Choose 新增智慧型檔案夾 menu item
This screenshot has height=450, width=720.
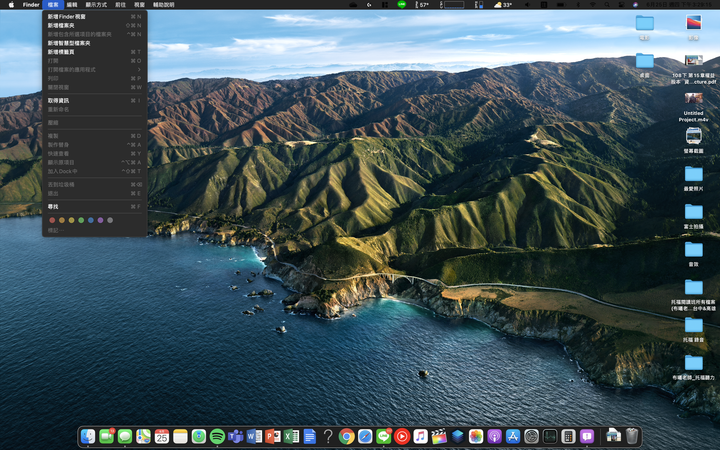point(69,43)
